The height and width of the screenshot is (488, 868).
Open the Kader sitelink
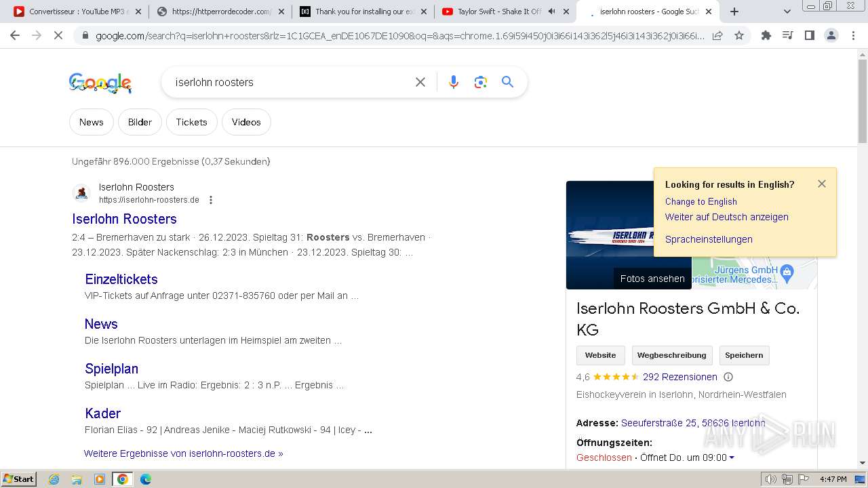click(102, 413)
